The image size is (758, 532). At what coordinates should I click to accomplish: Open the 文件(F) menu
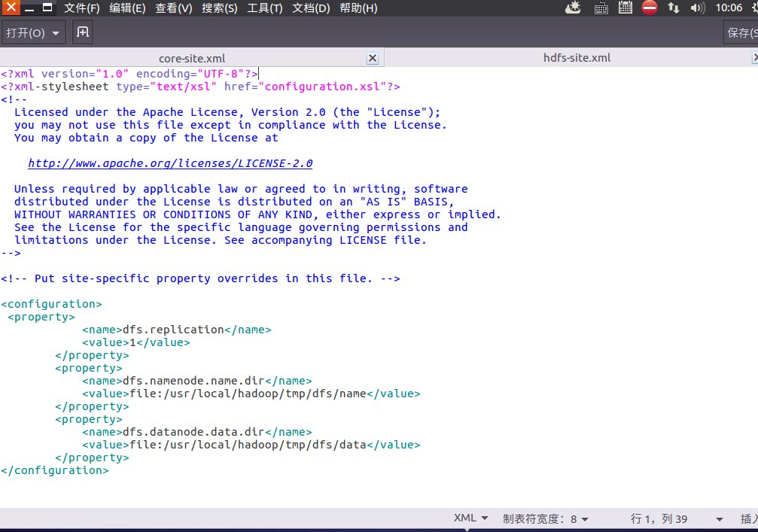[x=82, y=8]
